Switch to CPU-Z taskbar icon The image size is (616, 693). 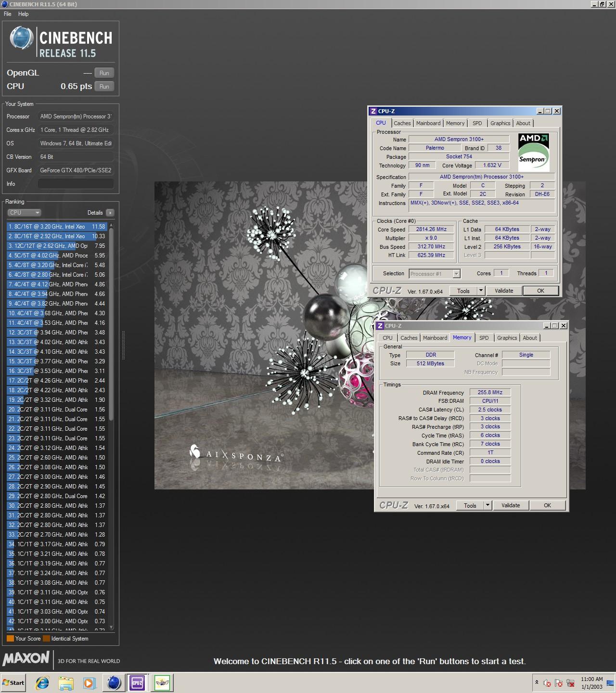[137, 682]
